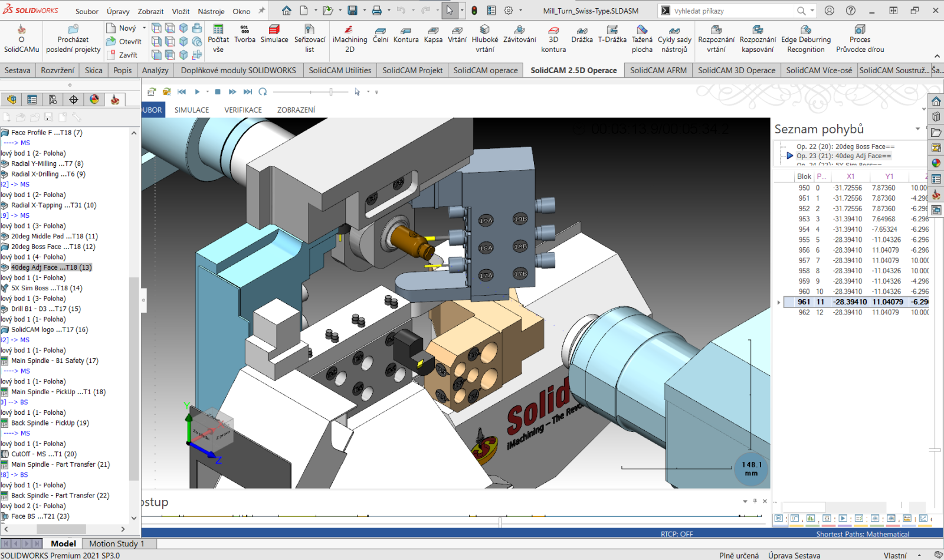Start Rozpoznání vrtání drill recognition
The height and width of the screenshot is (560, 944).
[716, 39]
